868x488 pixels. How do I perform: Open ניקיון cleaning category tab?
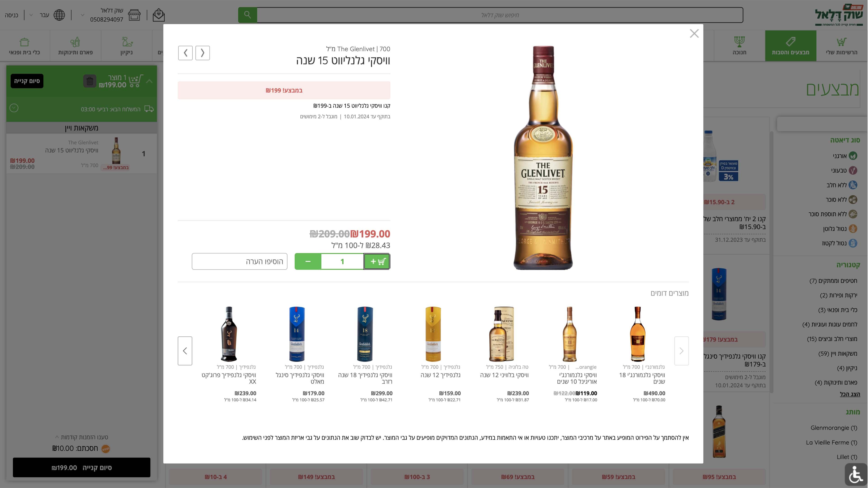tap(127, 46)
